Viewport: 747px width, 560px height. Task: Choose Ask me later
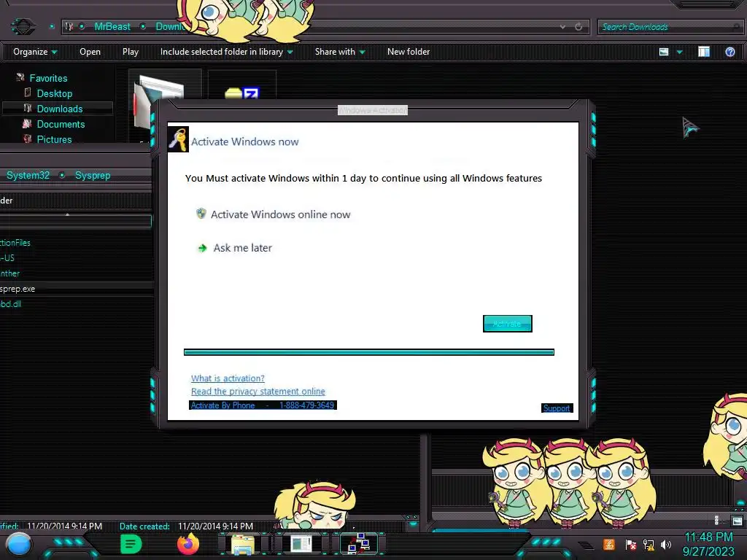pyautogui.click(x=242, y=248)
